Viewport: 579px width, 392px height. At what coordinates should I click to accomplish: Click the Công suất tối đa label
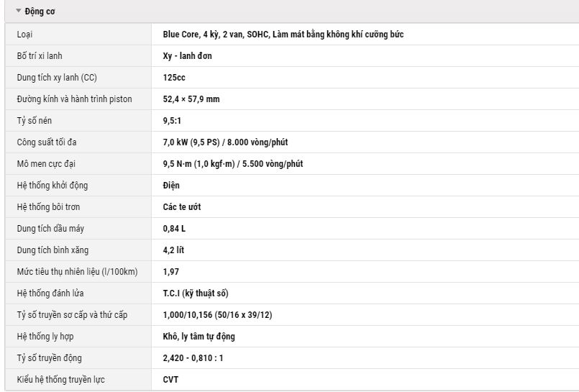click(x=47, y=142)
